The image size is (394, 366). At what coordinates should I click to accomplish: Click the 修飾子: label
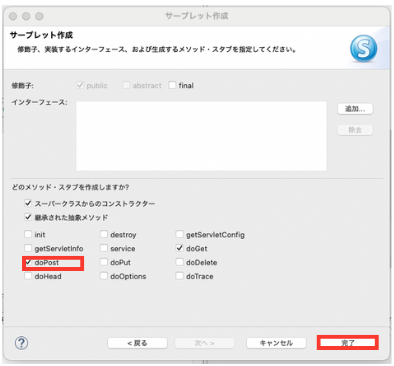point(22,86)
